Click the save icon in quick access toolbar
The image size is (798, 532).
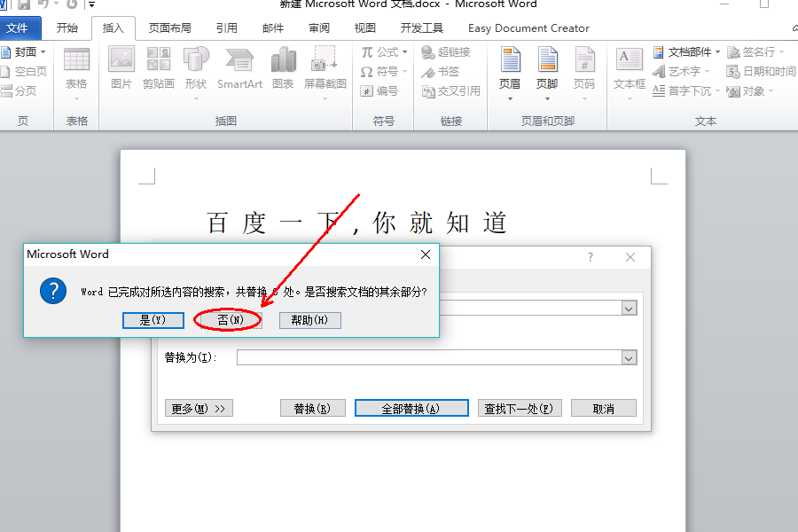click(23, 4)
